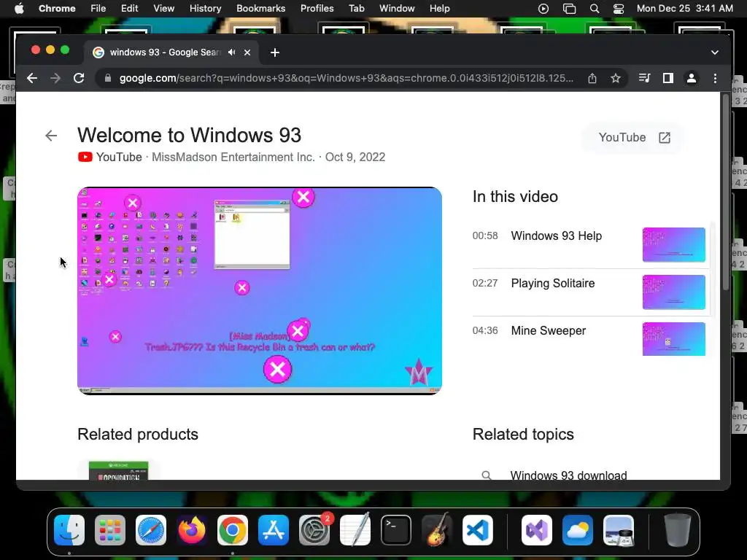Screen dimensions: 747x560
Task: Open the Stage Manager menu bar icon
Action: [569, 9]
